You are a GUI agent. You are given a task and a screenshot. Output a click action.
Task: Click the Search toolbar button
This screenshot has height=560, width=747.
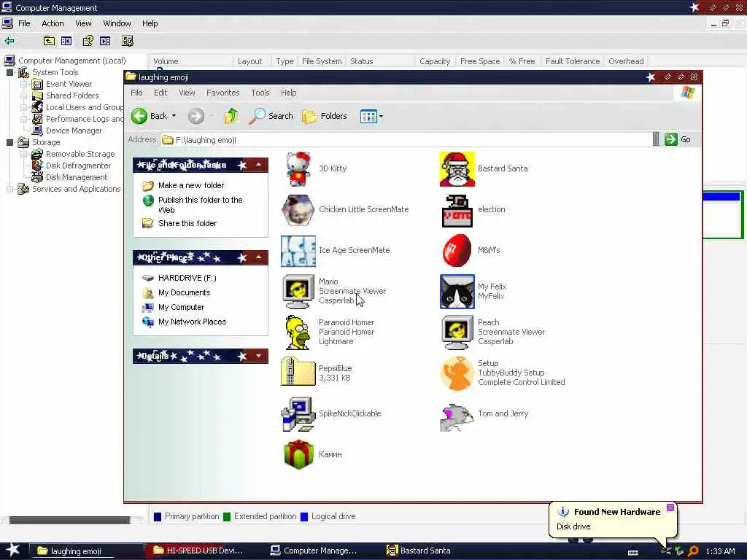coord(271,116)
